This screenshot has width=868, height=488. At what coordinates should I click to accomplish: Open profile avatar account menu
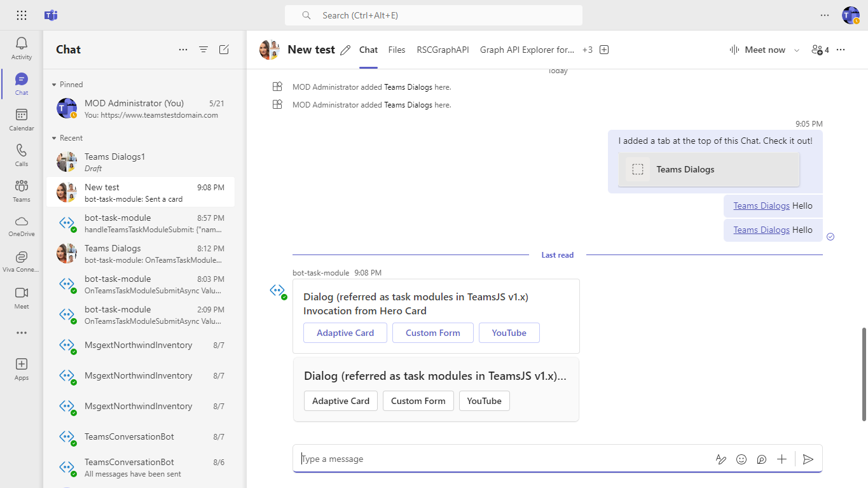pos(850,15)
